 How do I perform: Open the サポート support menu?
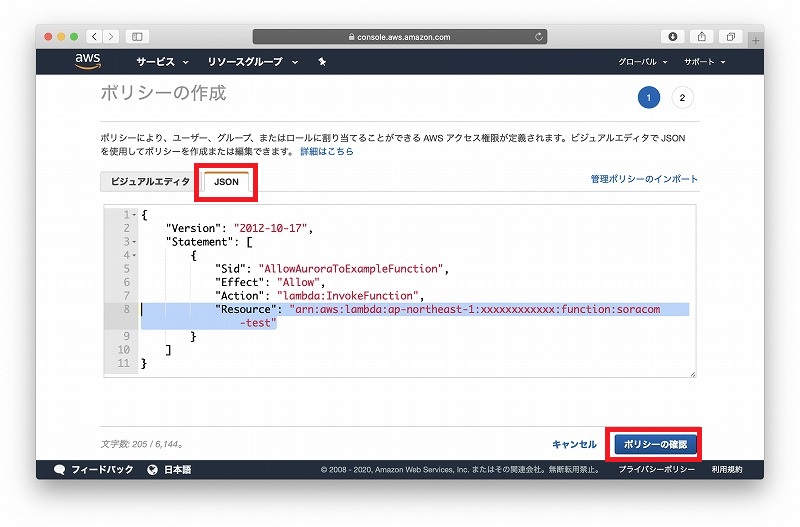pos(704,62)
